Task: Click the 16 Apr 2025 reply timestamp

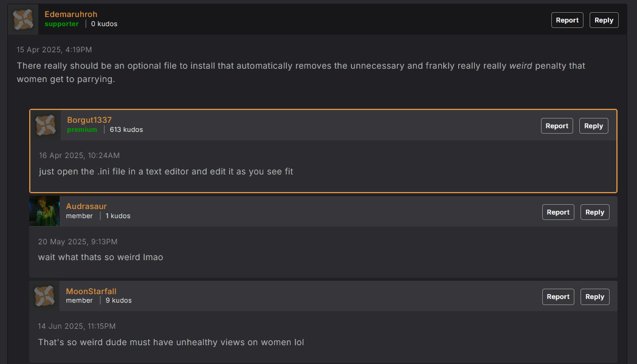Action: [x=79, y=156]
